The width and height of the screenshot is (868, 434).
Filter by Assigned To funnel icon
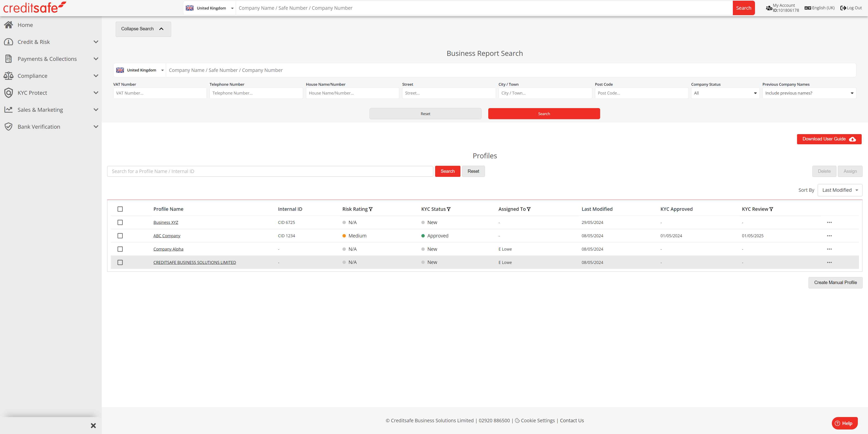(x=529, y=209)
